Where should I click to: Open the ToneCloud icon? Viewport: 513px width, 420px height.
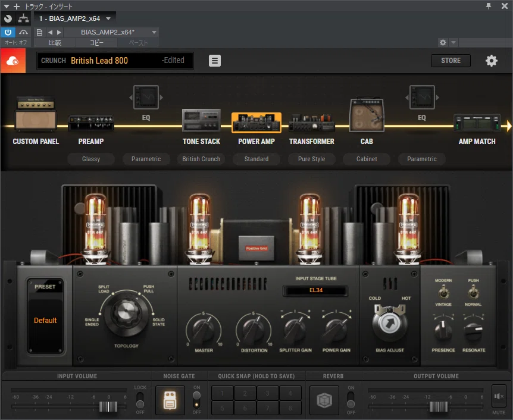(12, 61)
